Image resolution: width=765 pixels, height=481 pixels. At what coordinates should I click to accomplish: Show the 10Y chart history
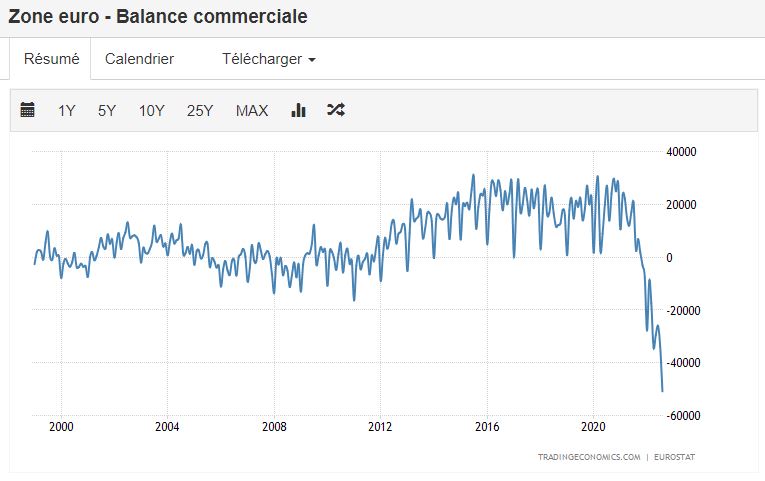point(152,111)
